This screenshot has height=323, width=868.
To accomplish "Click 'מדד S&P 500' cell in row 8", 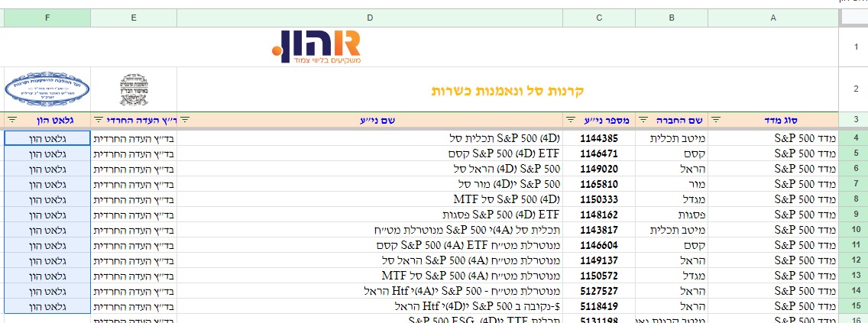I will (x=772, y=199).
